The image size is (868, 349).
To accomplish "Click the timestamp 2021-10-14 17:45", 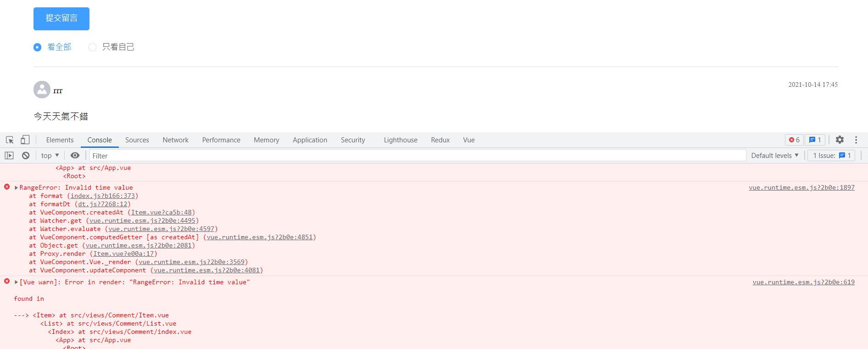I will pos(813,84).
